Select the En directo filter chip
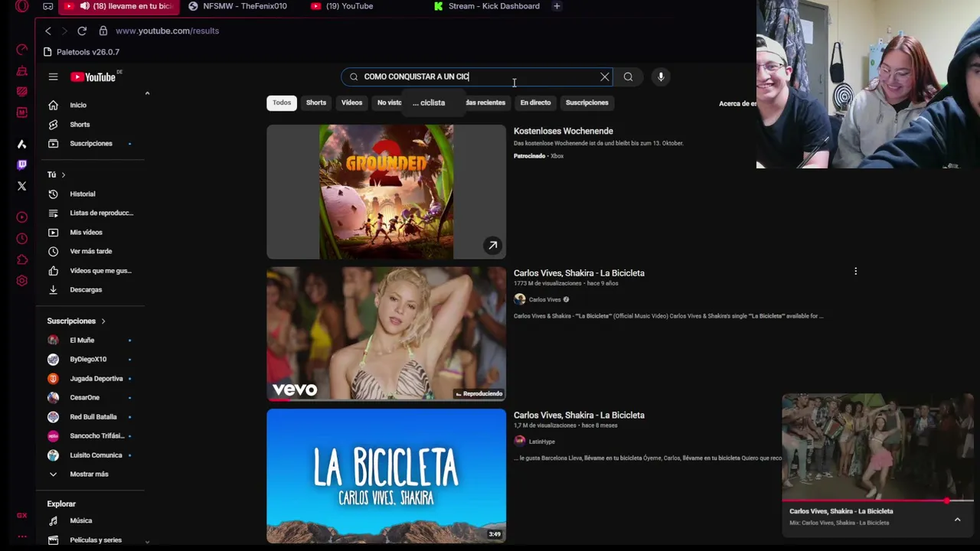The image size is (980, 551). 535,103
